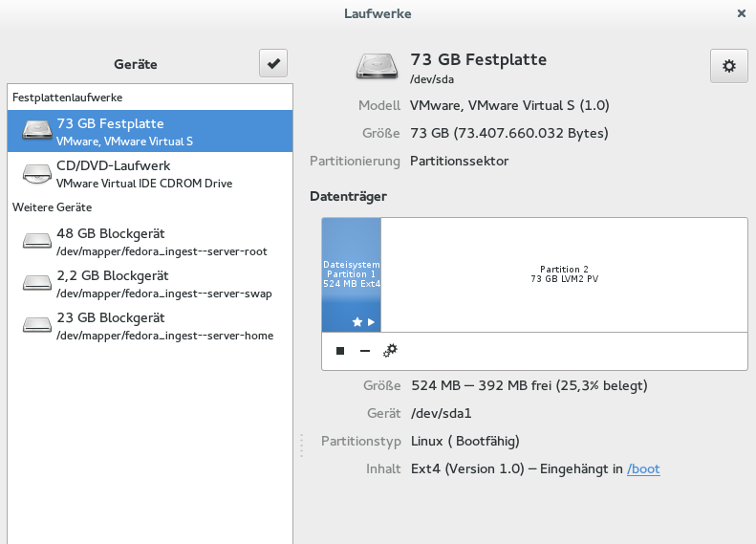Select Partition 1 Dateisystem block
Image resolution: width=756 pixels, height=544 pixels.
click(351, 274)
